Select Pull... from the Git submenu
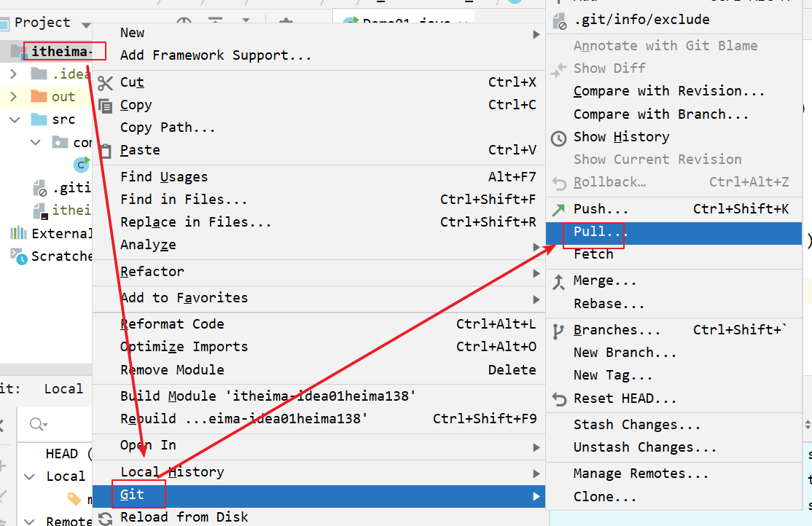The height and width of the screenshot is (526, 812). (x=600, y=232)
